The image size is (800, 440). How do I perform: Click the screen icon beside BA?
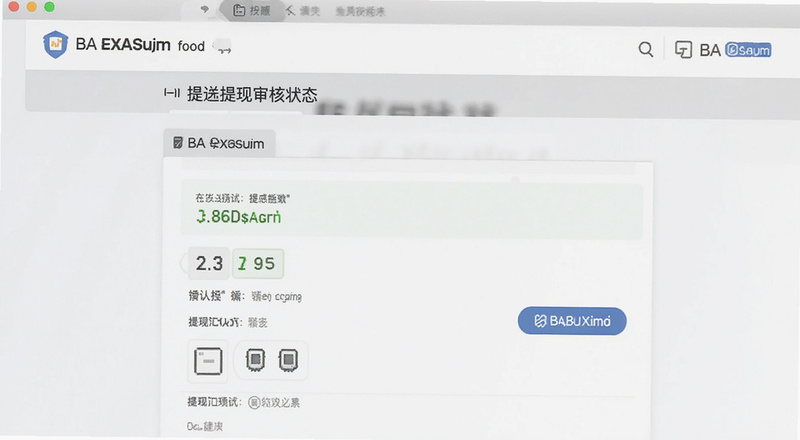pyautogui.click(x=683, y=50)
